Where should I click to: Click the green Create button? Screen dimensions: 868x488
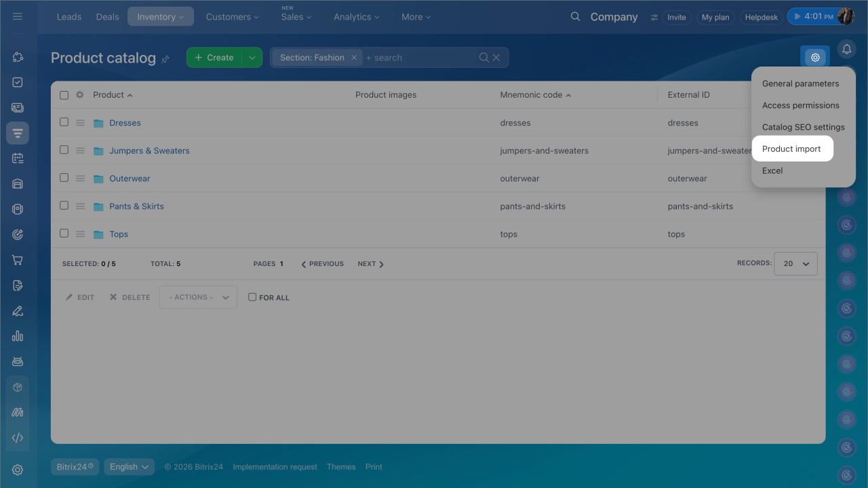(x=214, y=58)
